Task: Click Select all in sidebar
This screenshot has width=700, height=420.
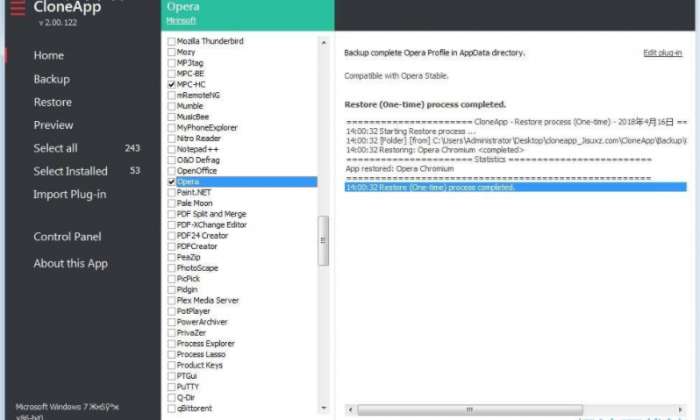Action: tap(55, 148)
